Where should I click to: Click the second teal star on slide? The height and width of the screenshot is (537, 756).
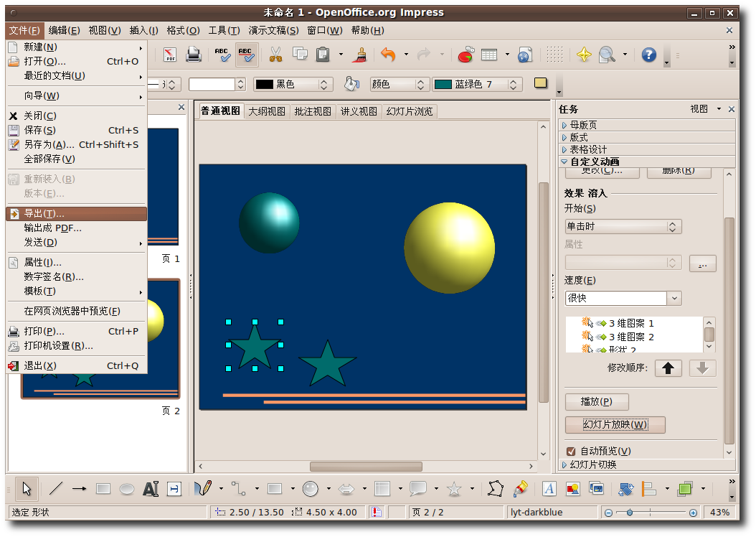(328, 364)
